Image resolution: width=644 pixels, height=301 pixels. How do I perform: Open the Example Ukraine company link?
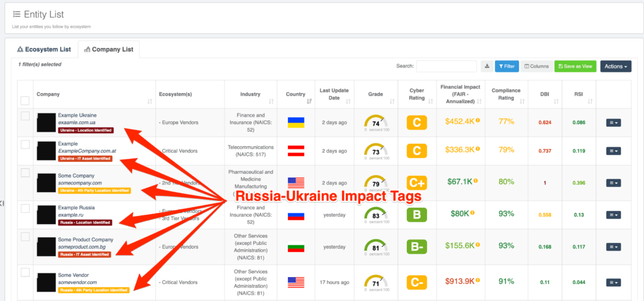click(77, 115)
